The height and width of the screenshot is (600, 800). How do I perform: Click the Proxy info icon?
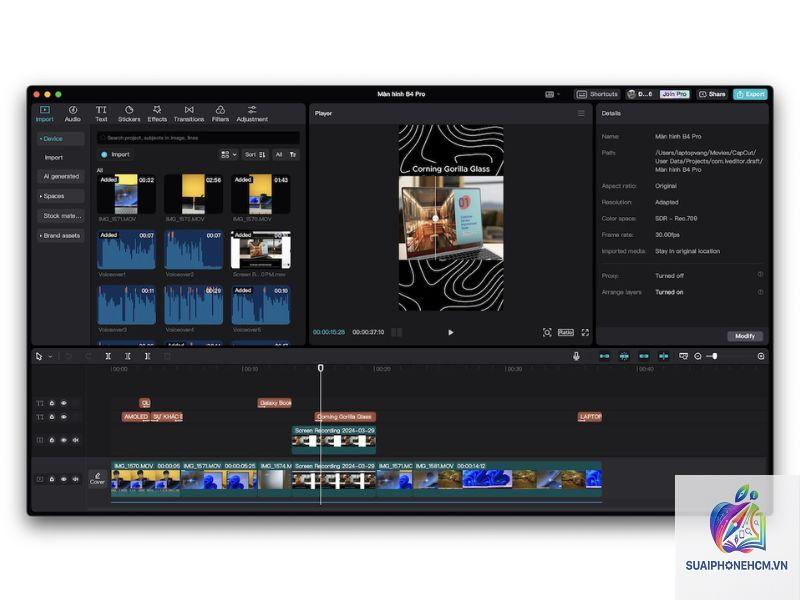760,274
